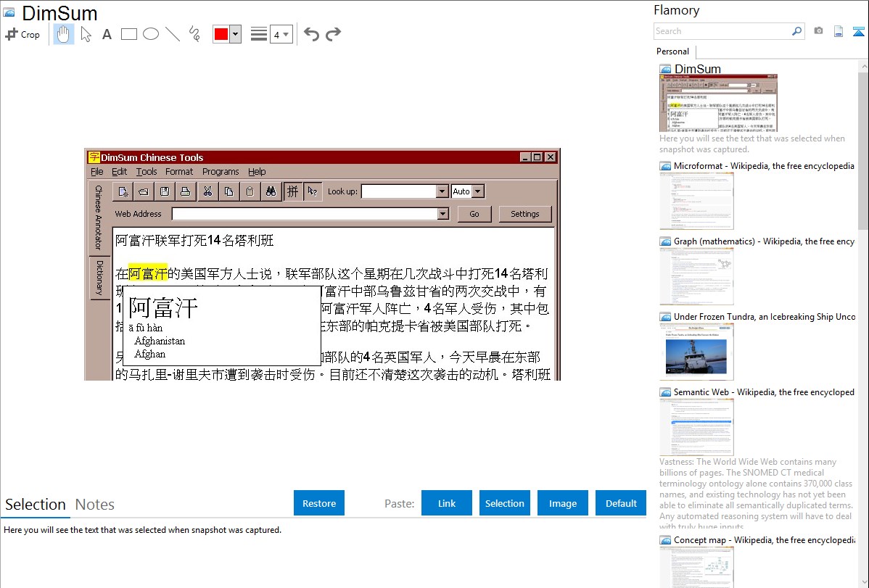Open the Format menu in DimSum
The width and height of the screenshot is (869, 588).
tap(179, 172)
